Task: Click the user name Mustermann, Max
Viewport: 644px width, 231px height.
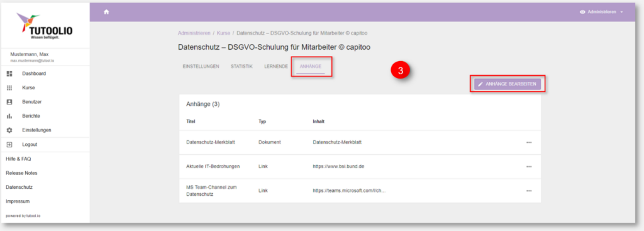Action: pos(29,55)
